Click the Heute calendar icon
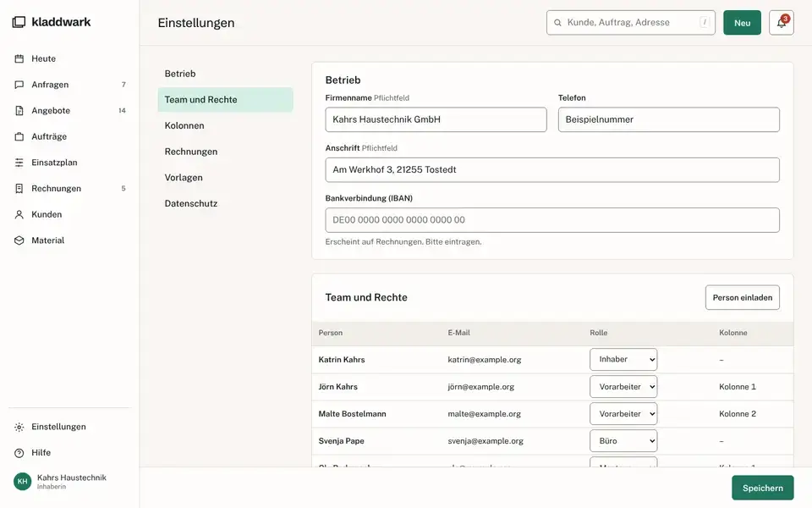 [19, 58]
